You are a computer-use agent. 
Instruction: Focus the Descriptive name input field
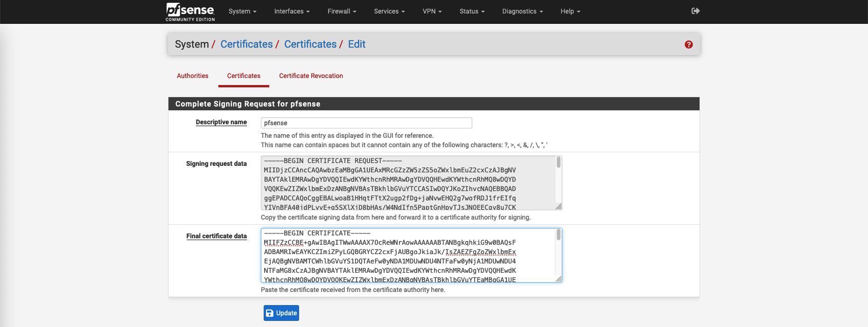click(366, 123)
